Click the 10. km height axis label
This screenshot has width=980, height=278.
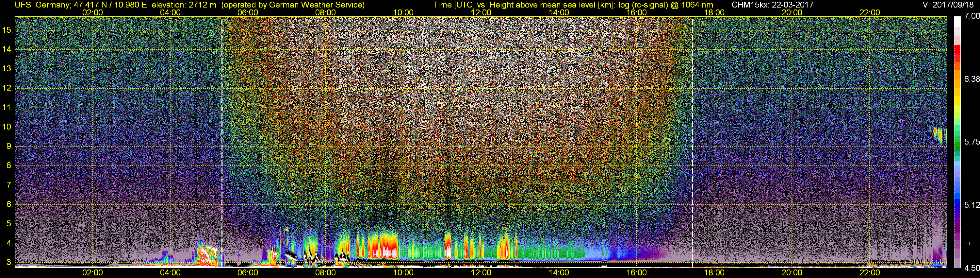tap(8, 127)
